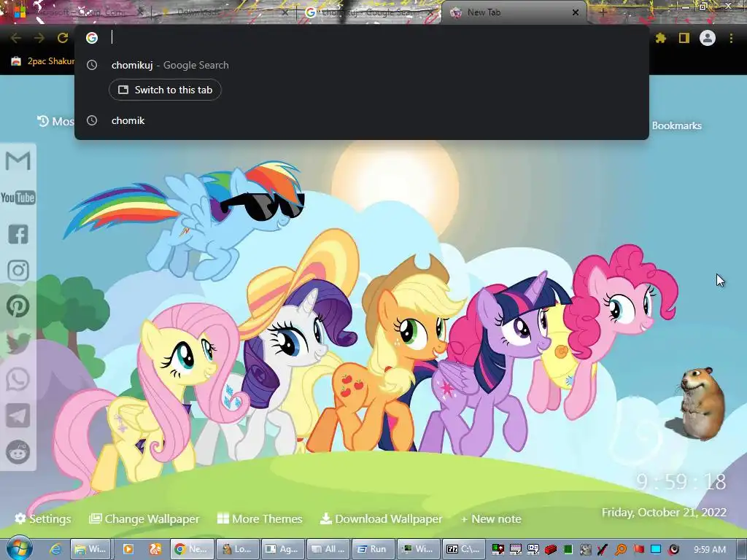
Task: Add a note with '+ New note'
Action: [x=491, y=518]
